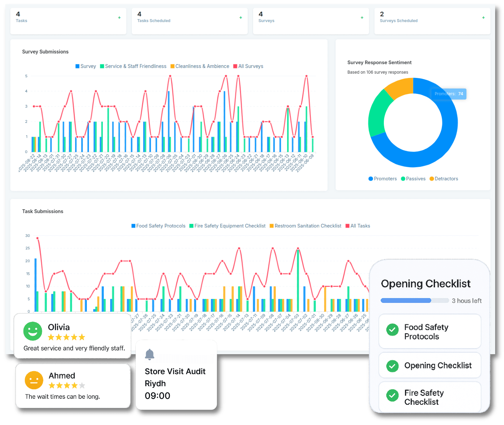Click the plus icon on Tasks Scheduled card

tap(241, 18)
